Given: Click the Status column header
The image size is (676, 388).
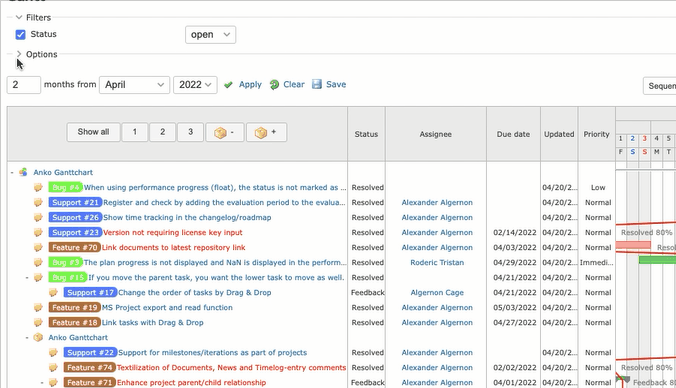Looking at the screenshot, I should point(366,134).
